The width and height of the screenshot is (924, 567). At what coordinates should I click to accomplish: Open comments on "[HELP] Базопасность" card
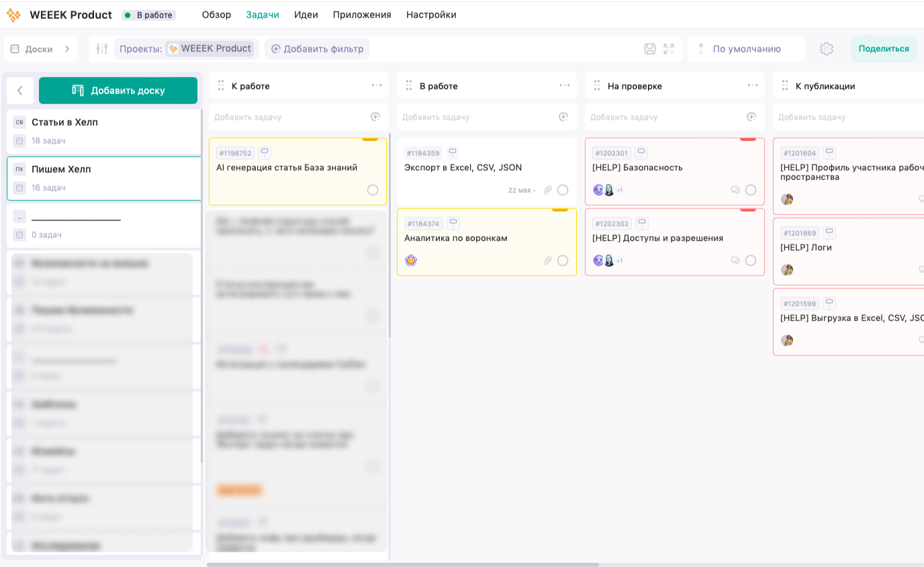(x=735, y=190)
